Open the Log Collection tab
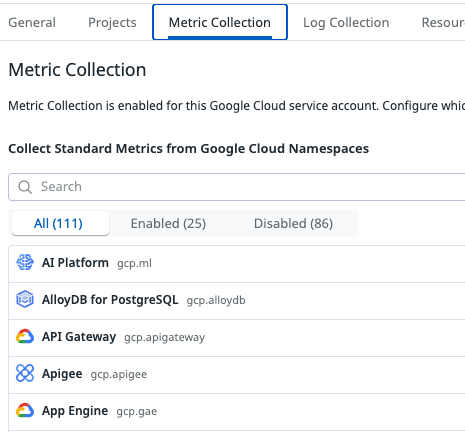 pyautogui.click(x=346, y=22)
